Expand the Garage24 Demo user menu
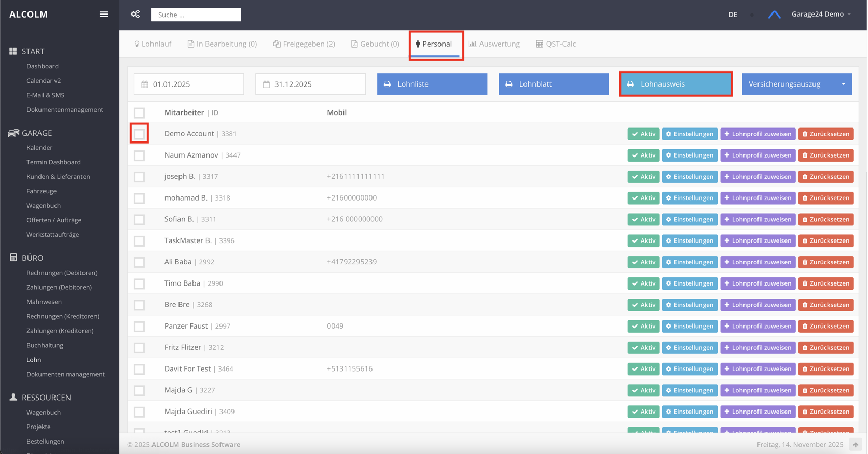The height and width of the screenshot is (454, 868). tap(821, 14)
